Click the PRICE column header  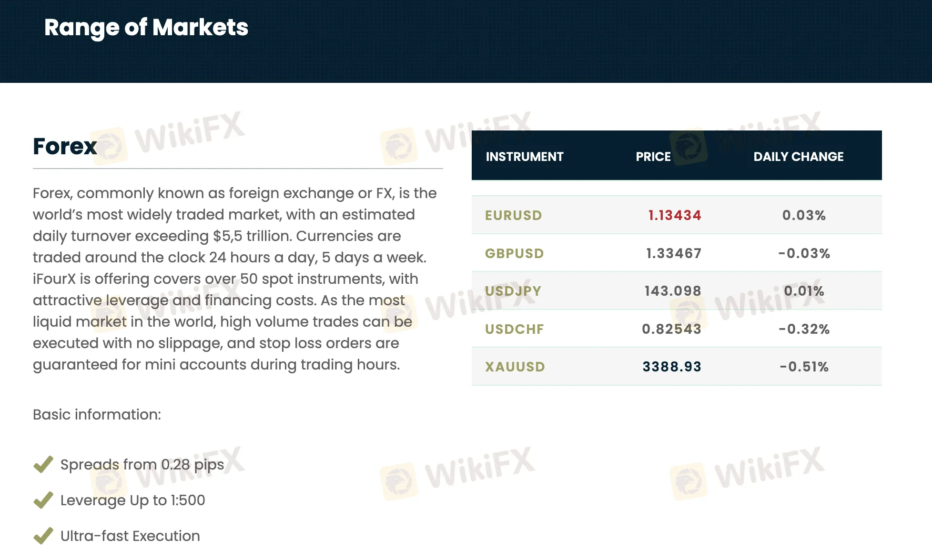click(x=653, y=157)
